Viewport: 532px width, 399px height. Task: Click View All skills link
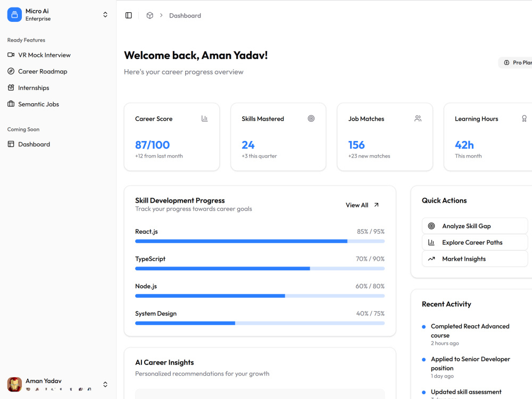tap(362, 205)
